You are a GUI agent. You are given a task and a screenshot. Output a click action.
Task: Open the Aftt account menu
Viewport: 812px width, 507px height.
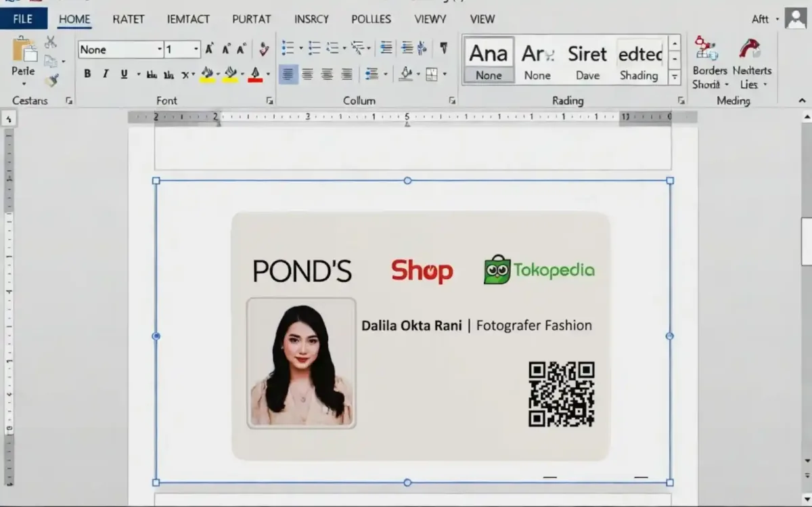tap(765, 19)
